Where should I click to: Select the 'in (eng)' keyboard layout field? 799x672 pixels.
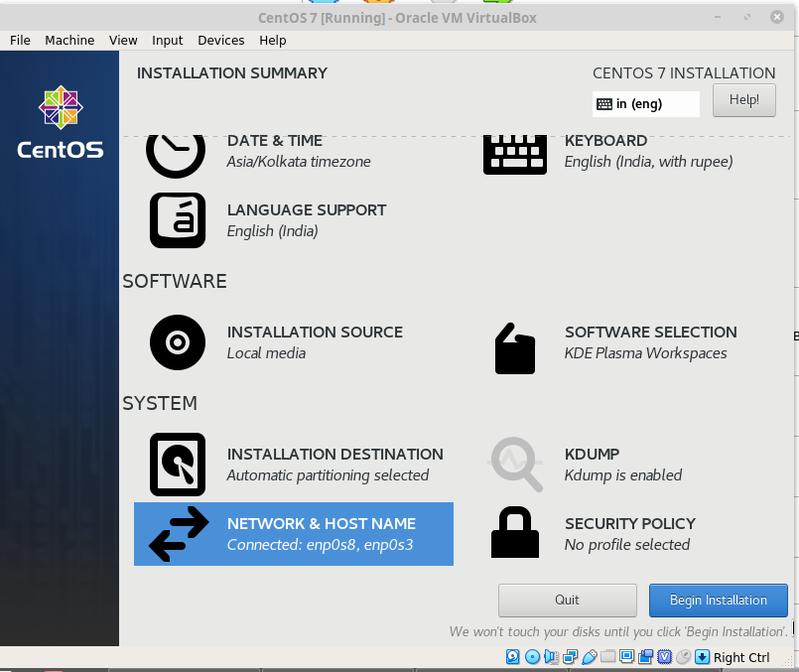645,104
